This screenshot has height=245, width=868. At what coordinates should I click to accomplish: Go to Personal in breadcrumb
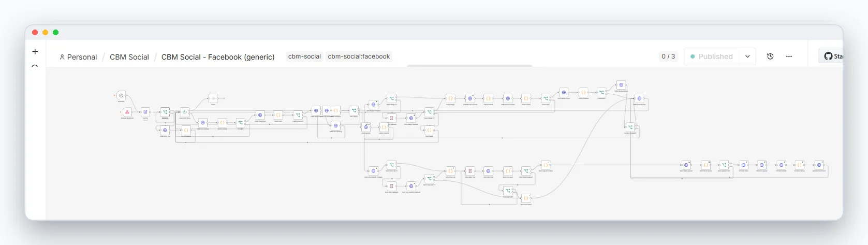tap(78, 57)
